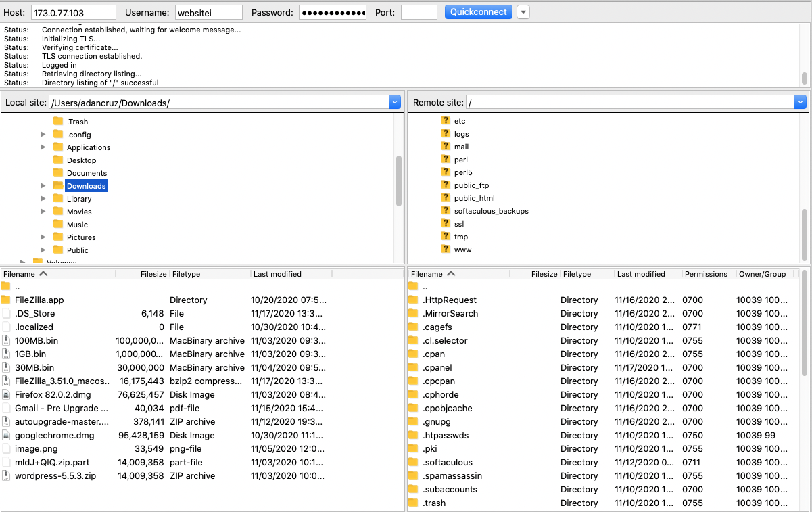Viewport: 812px width, 512px height.
Task: Click the FileZilla.app folder icon
Action: 6,300
